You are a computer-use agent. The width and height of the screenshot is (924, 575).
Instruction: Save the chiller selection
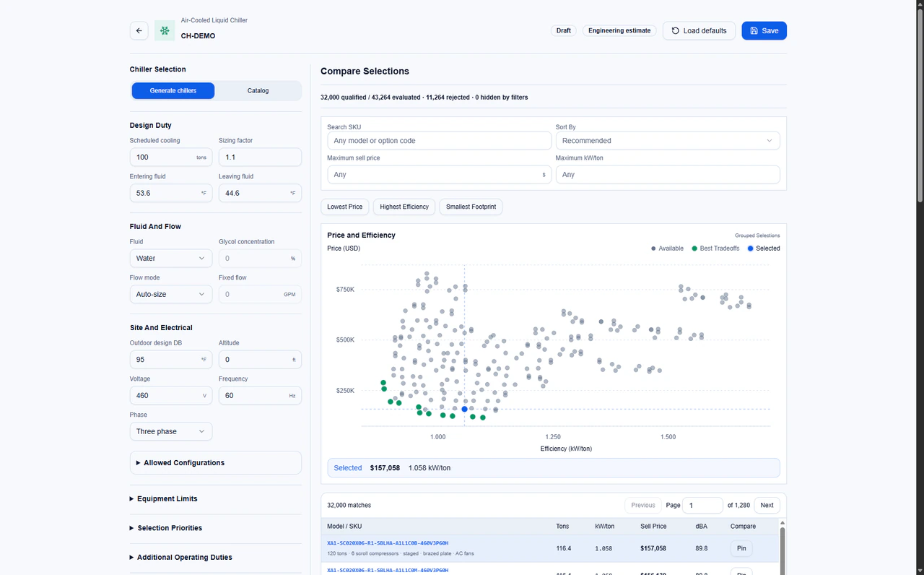(764, 30)
